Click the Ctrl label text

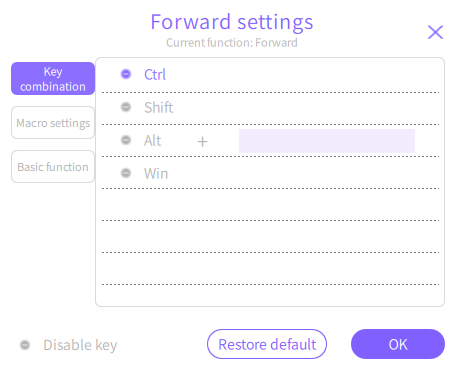point(155,74)
